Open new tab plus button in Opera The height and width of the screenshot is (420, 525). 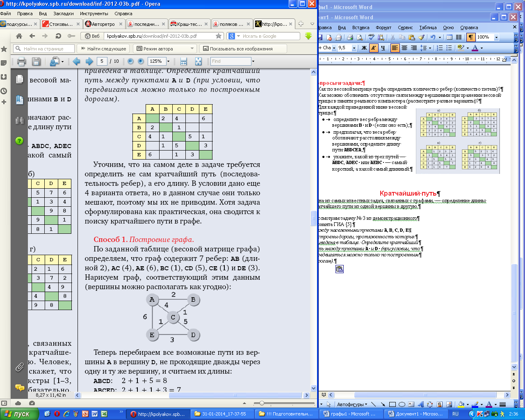tap(301, 24)
